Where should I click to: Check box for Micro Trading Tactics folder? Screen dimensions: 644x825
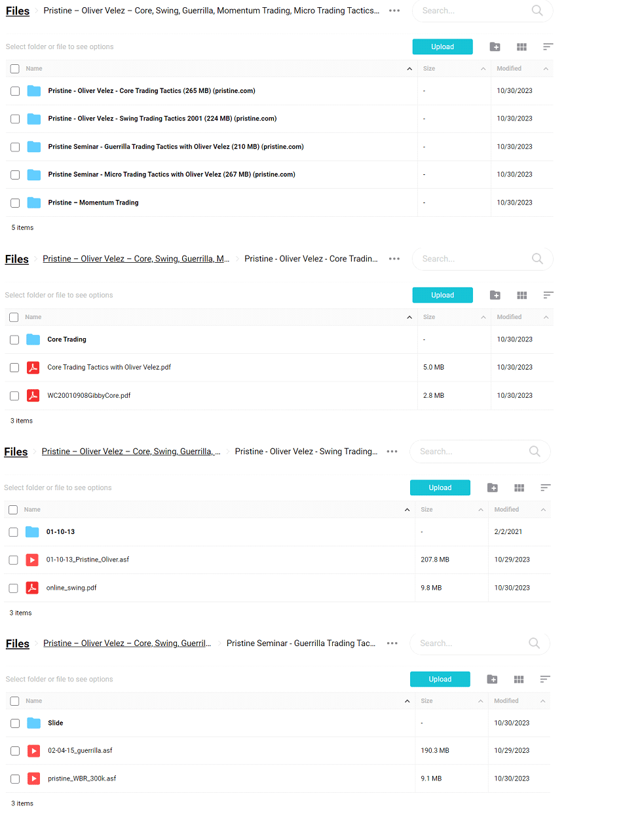(x=15, y=175)
